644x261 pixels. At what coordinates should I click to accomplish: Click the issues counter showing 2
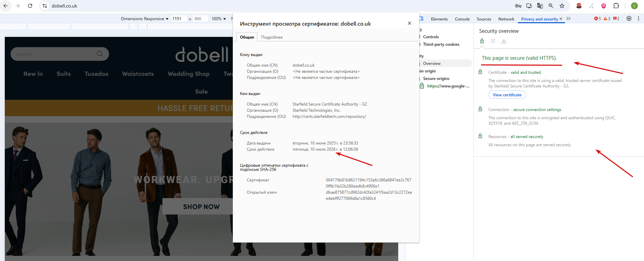616,19
